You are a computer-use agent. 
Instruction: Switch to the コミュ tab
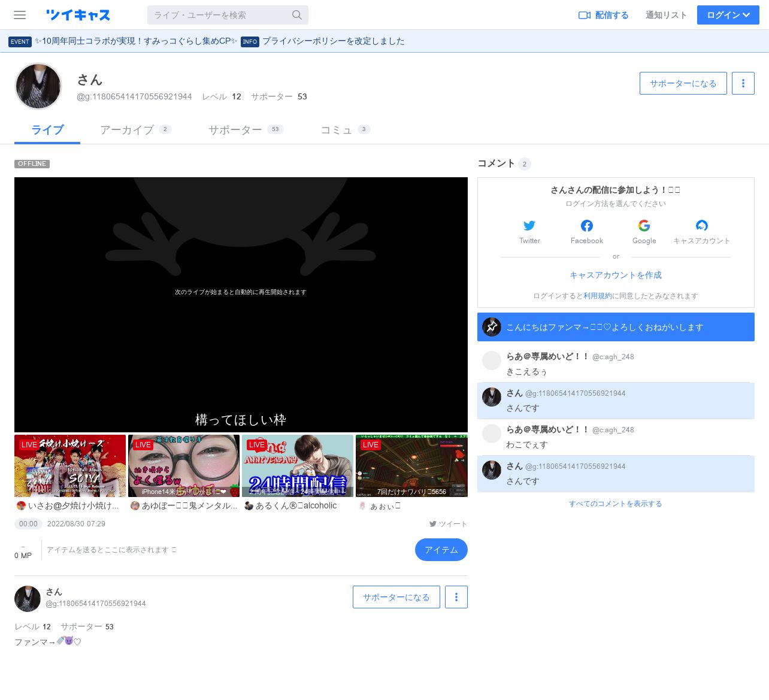[345, 130]
